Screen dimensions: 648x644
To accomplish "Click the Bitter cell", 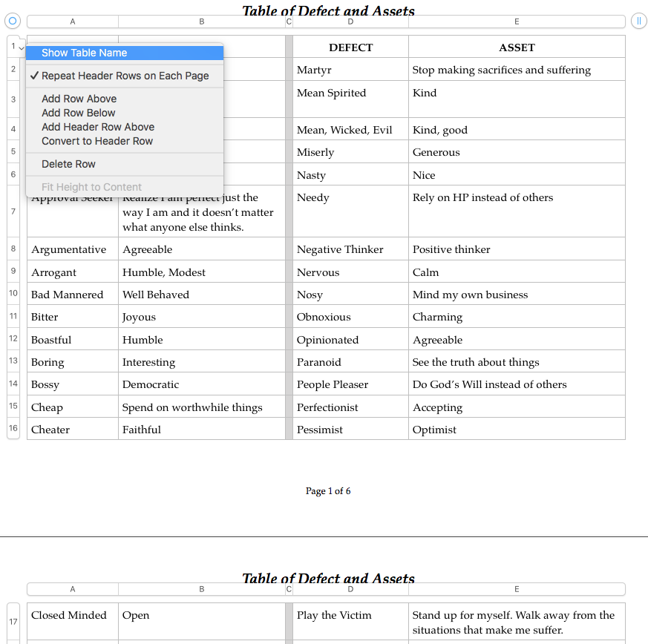I will click(x=73, y=316).
